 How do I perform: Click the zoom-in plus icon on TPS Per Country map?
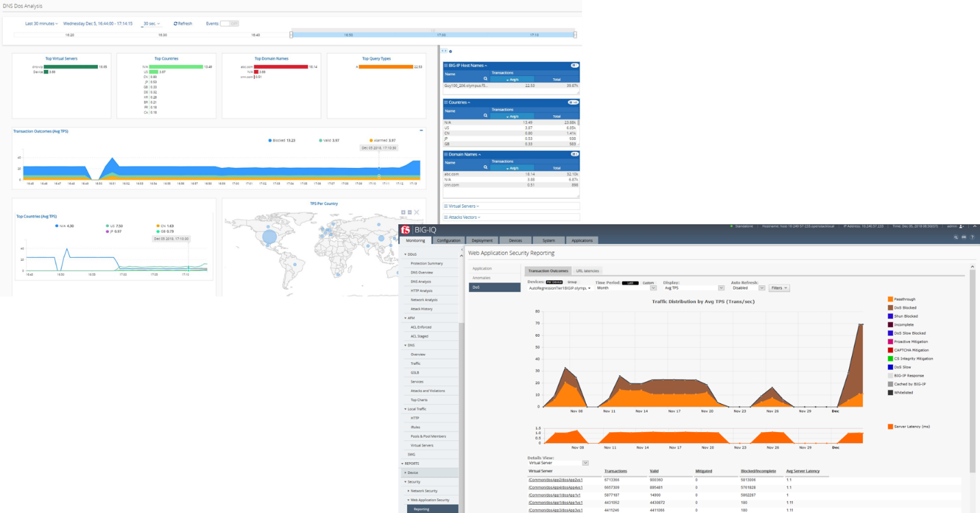[404, 213]
